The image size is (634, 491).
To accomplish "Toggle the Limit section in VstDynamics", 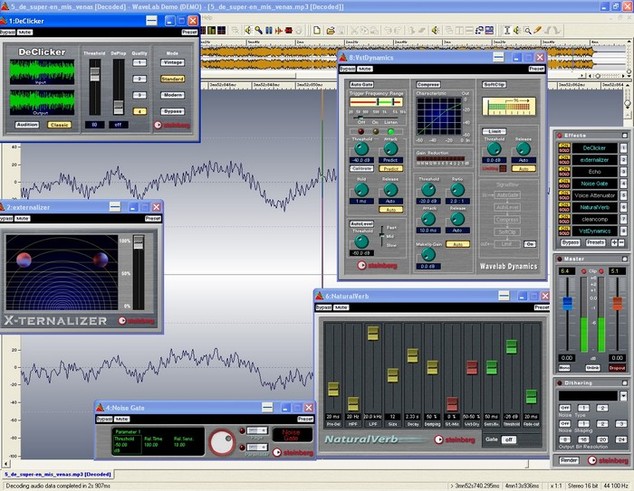I will click(494, 131).
